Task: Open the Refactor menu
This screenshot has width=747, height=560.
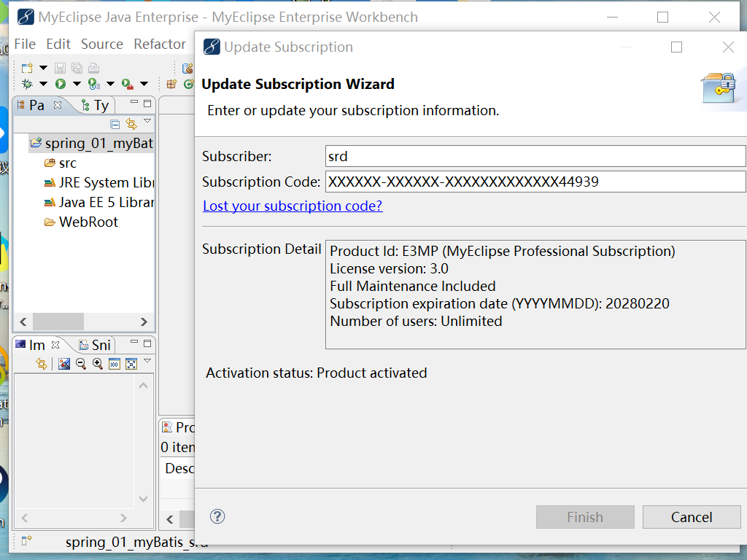Action: [x=160, y=44]
